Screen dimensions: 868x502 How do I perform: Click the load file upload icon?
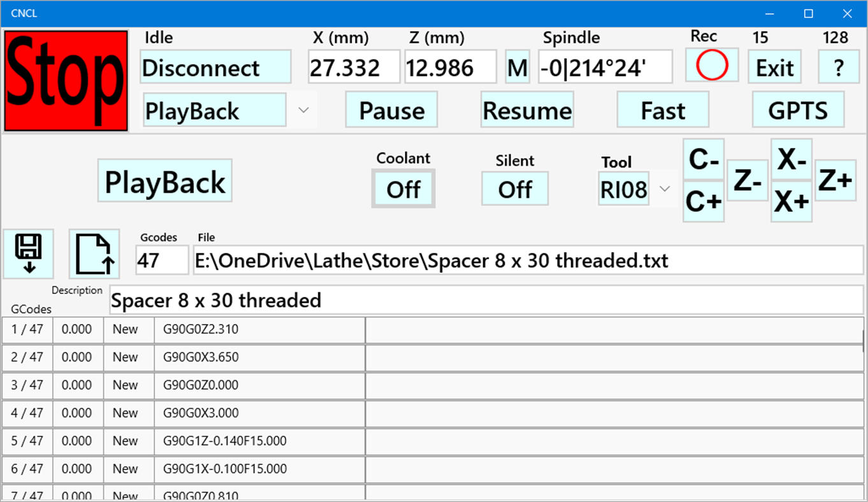(x=94, y=253)
